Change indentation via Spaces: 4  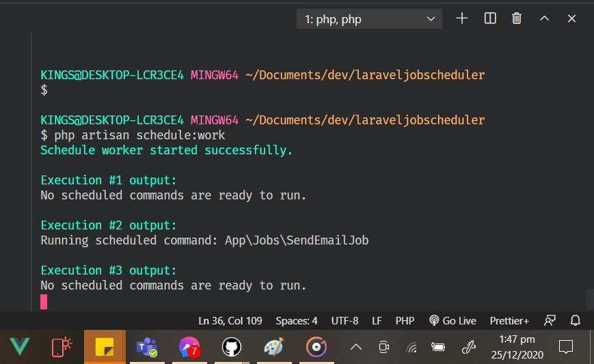click(x=297, y=321)
